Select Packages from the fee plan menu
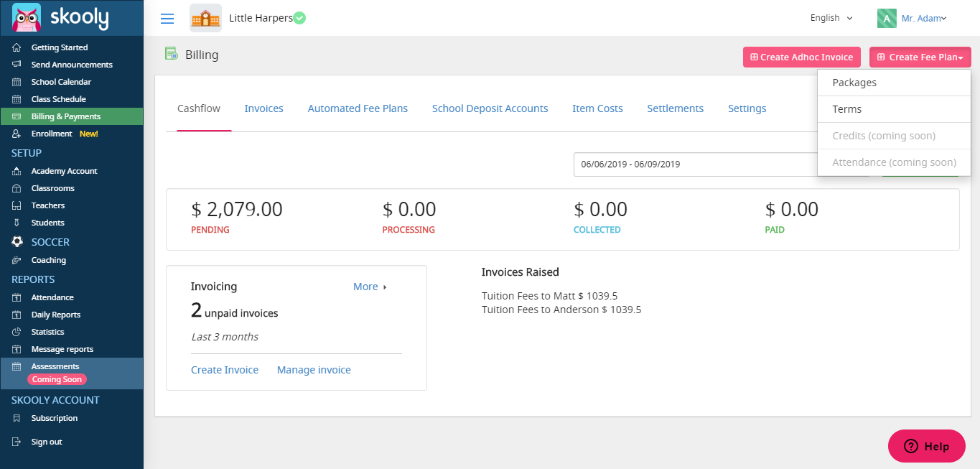The height and width of the screenshot is (469, 980). [894, 83]
